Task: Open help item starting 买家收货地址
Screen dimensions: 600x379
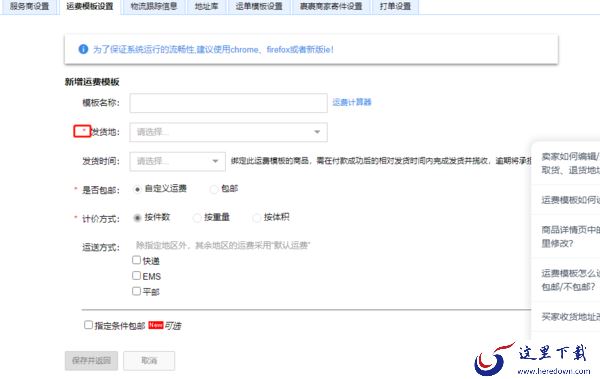Action: pyautogui.click(x=570, y=317)
